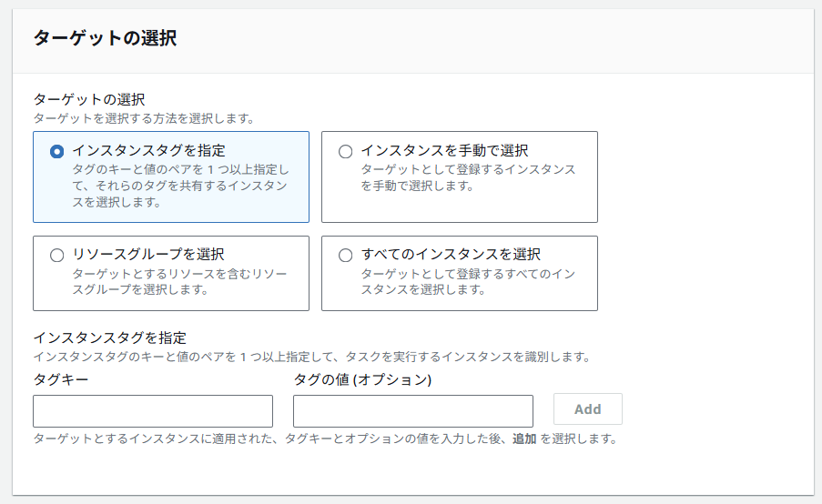
Task: Click the インスタンスを手動で選択 tile description text
Action: (x=468, y=177)
